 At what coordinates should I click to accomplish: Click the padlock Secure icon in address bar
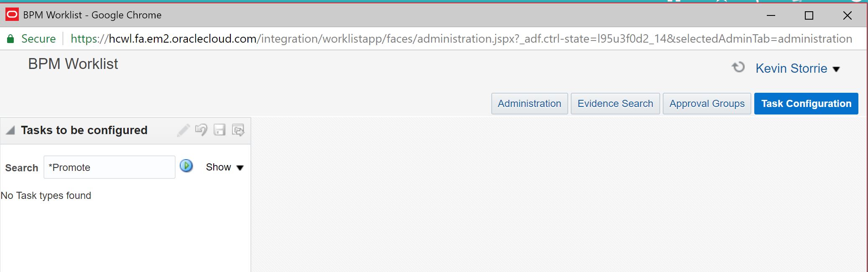click(10, 38)
